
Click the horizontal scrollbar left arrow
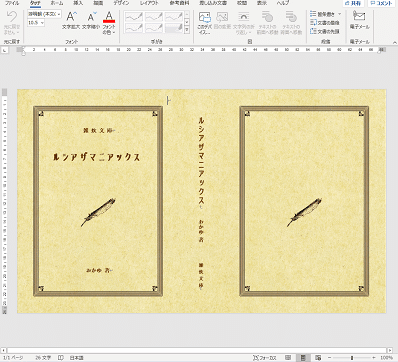pos(4,350)
